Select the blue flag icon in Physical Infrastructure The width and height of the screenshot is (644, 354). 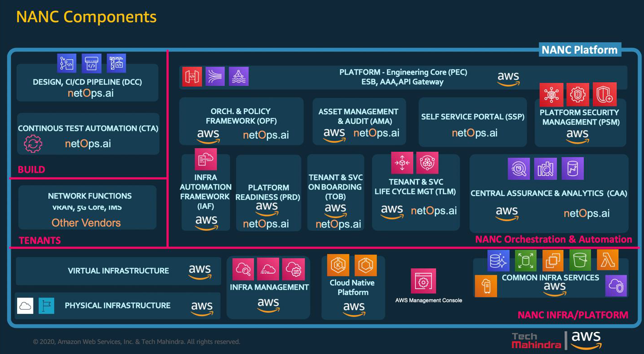pos(47,306)
